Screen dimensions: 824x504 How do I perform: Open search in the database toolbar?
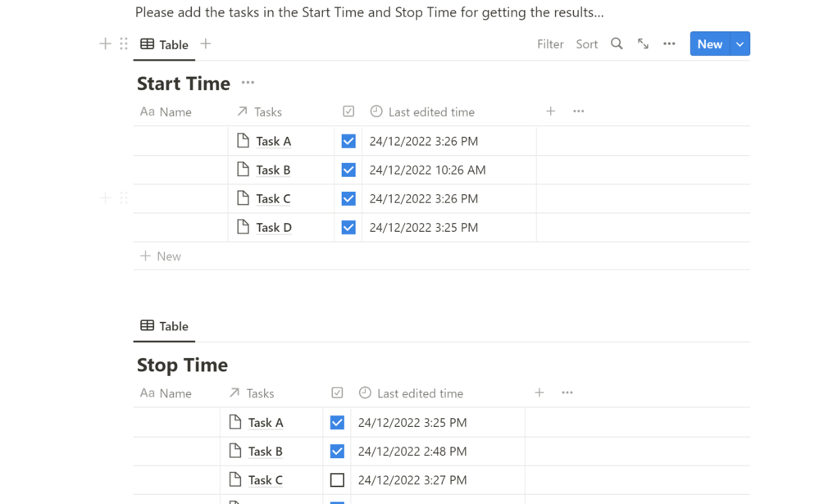[617, 44]
